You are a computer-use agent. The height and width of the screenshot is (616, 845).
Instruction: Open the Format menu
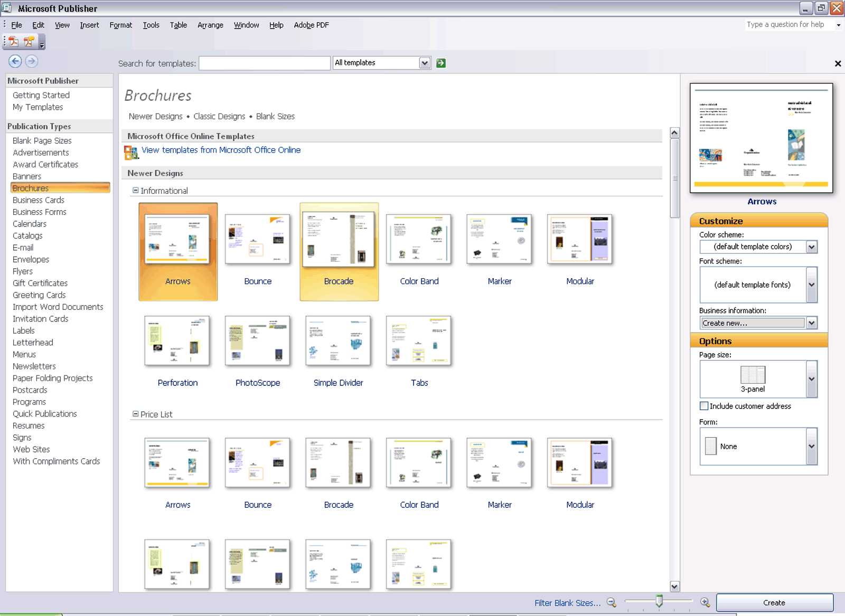[120, 25]
